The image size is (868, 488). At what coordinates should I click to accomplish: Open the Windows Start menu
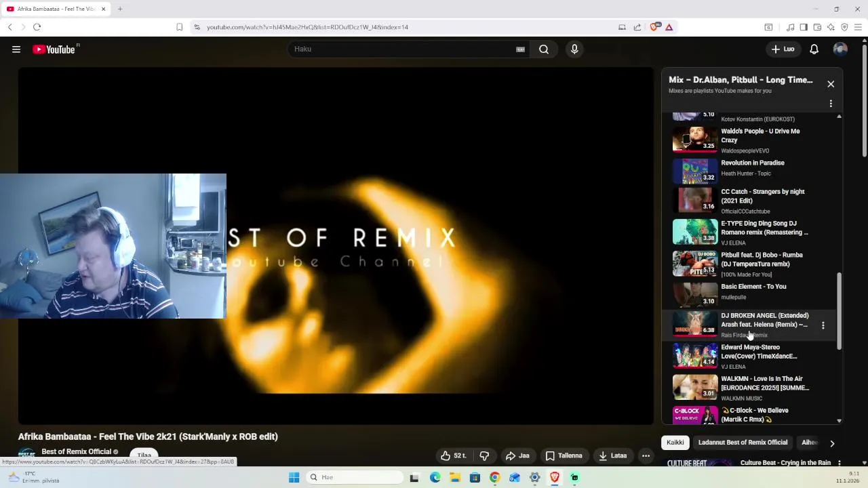294,477
